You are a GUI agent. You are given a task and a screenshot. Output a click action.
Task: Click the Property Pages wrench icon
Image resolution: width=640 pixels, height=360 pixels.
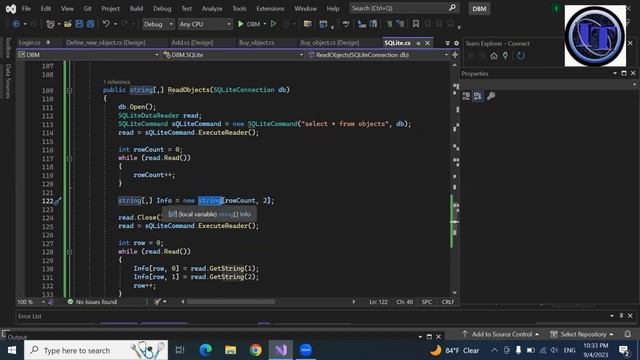tap(491, 96)
